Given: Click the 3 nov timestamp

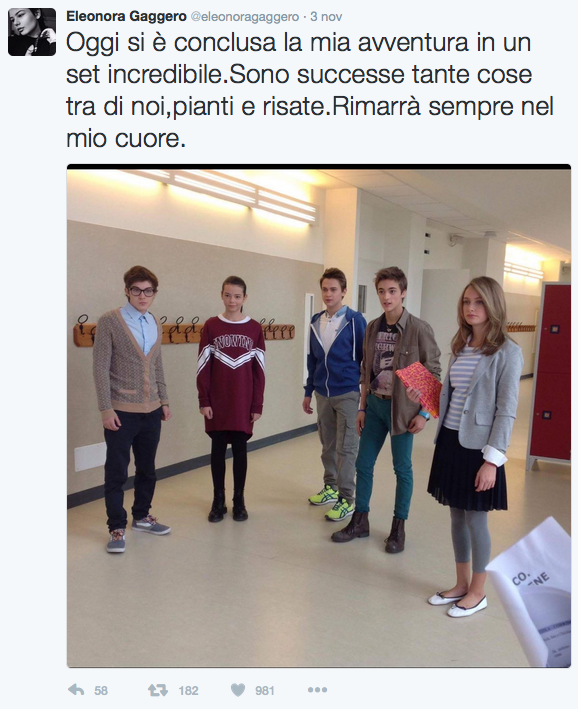Looking at the screenshot, I should (326, 17).
